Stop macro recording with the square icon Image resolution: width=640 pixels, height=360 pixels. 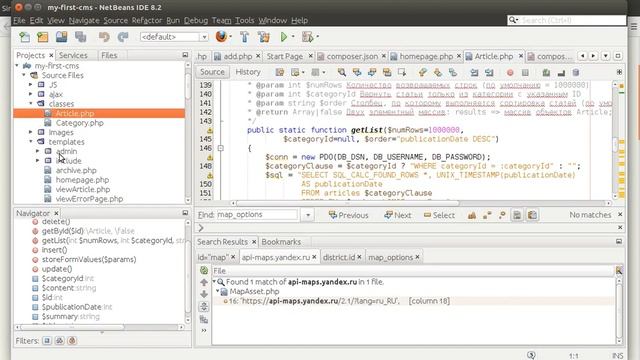525,73
